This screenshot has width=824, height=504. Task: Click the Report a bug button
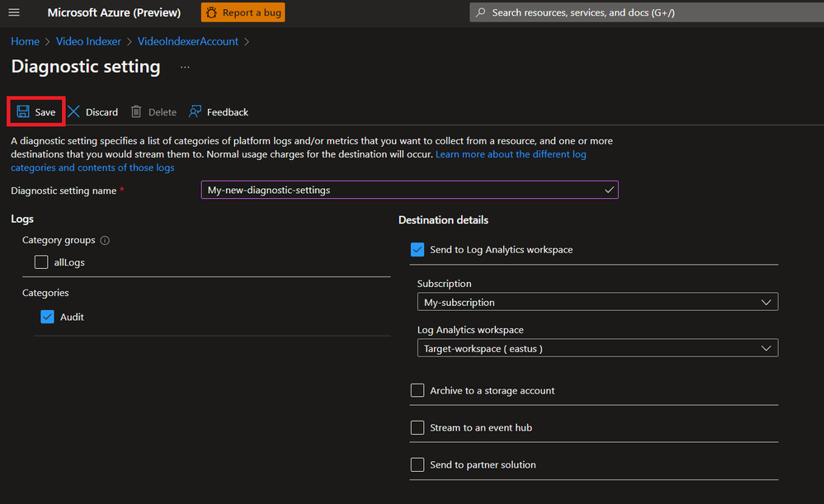(x=242, y=12)
